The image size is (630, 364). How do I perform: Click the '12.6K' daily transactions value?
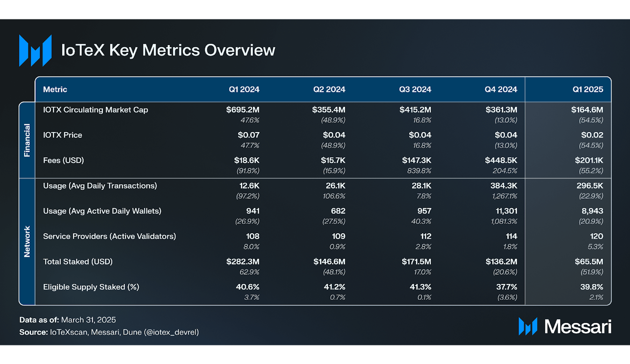click(249, 186)
